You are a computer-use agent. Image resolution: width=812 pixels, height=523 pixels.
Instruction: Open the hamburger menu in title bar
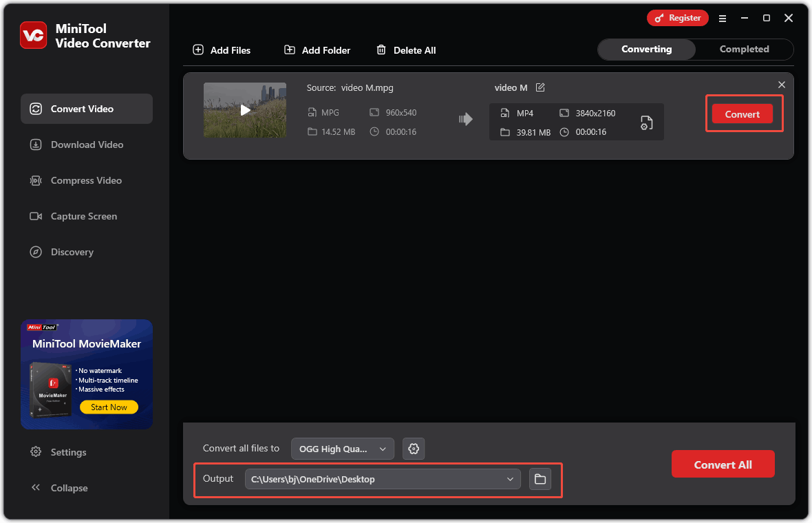pos(723,18)
